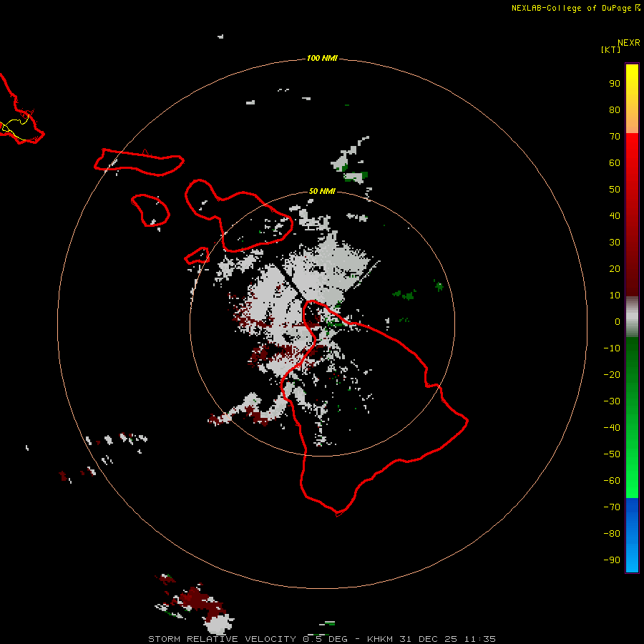This screenshot has width=644, height=644.
Task: Select the 0 value on the velocity scale
Action: coord(618,322)
